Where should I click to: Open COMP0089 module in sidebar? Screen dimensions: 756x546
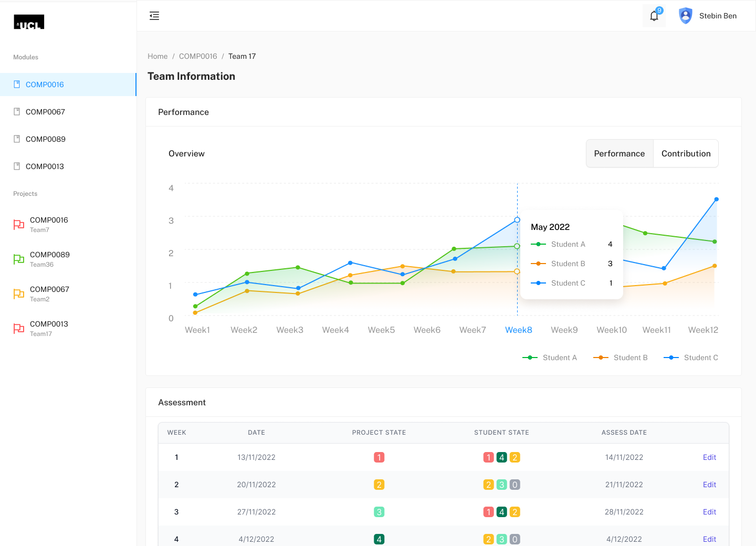[68, 139]
